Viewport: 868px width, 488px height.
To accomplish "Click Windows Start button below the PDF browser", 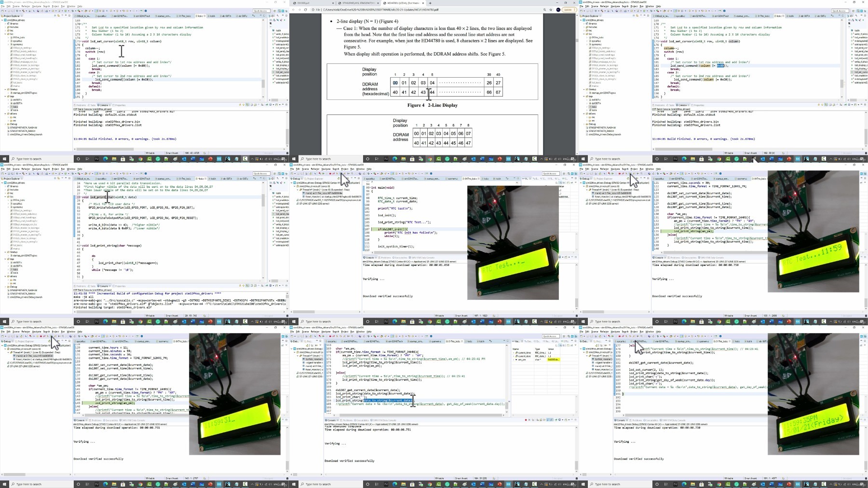I will pos(292,159).
